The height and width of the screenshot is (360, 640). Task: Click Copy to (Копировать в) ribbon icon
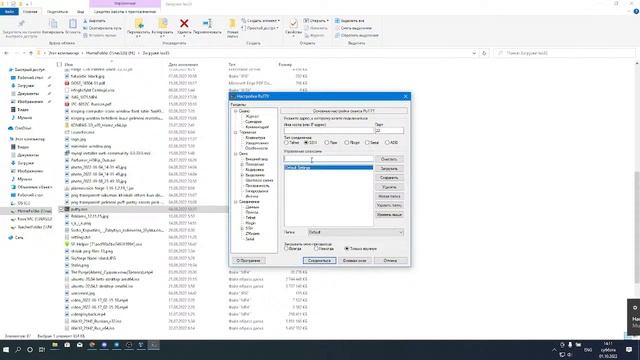click(163, 24)
